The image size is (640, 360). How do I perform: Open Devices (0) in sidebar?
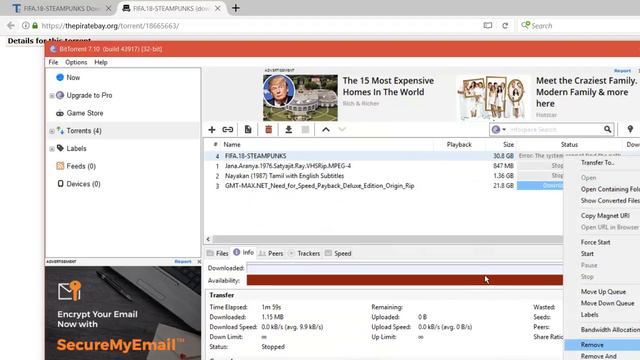[x=83, y=184]
